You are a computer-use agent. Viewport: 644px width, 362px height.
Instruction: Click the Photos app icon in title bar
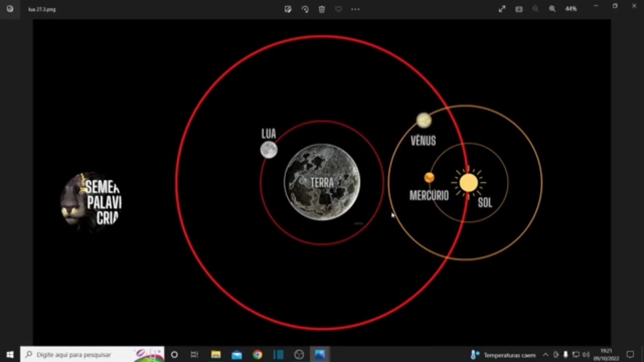point(10,9)
